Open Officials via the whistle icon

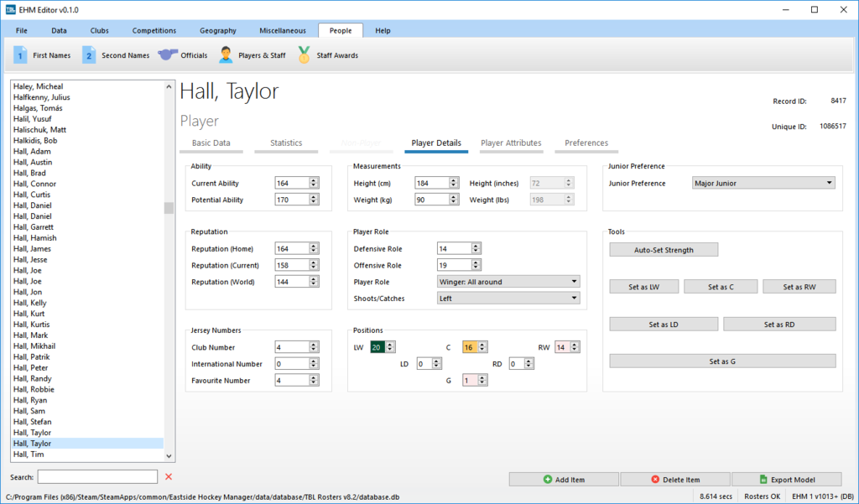coord(168,55)
